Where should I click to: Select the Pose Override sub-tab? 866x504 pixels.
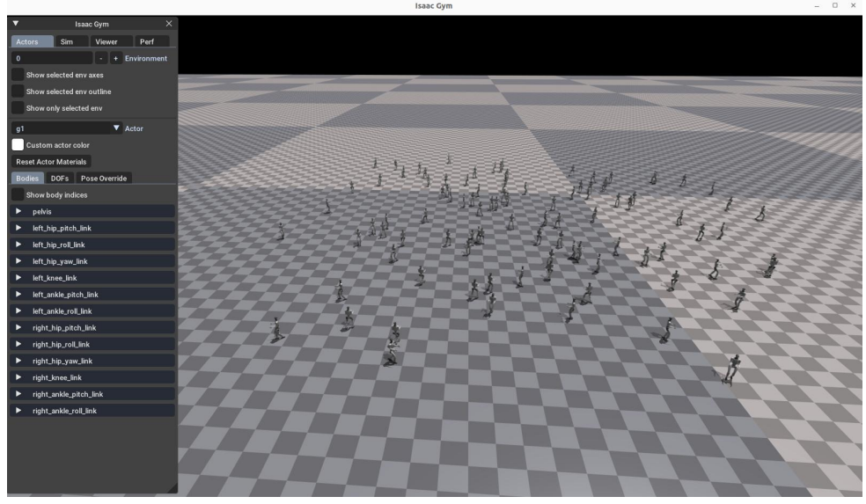tap(104, 178)
